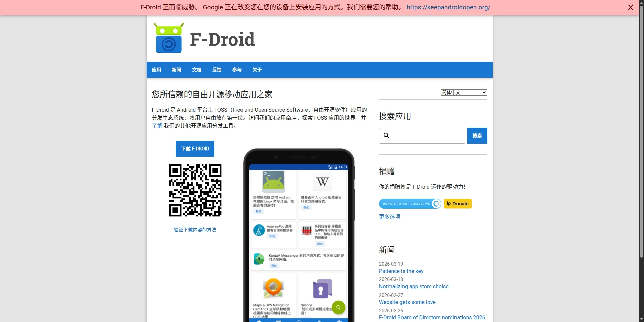This screenshot has height=322, width=644.
Task: Click the 下载 F-DROID button
Action: click(x=195, y=149)
